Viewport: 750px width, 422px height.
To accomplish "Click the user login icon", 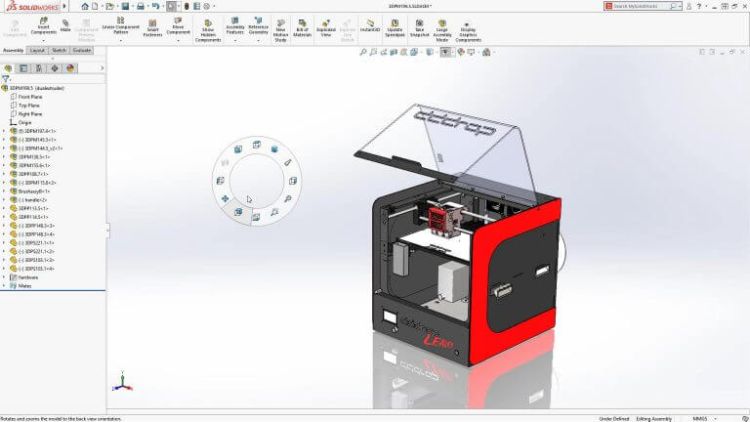I will pyautogui.click(x=689, y=6).
